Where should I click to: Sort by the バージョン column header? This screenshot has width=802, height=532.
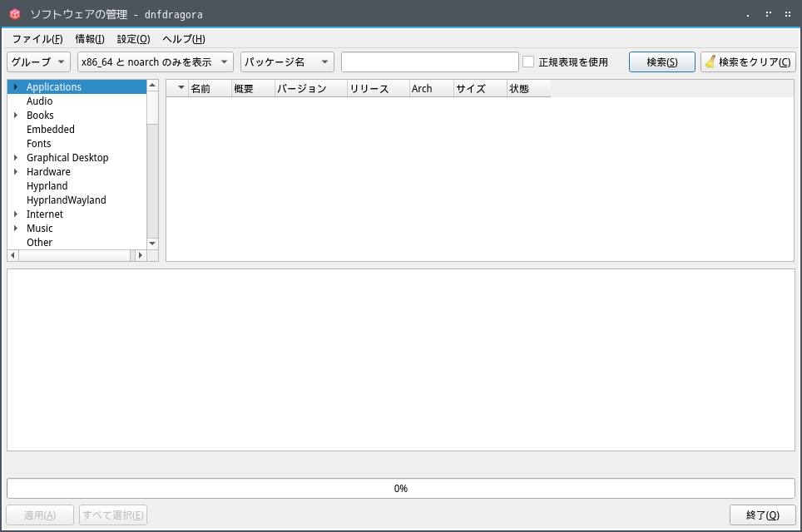[311, 88]
